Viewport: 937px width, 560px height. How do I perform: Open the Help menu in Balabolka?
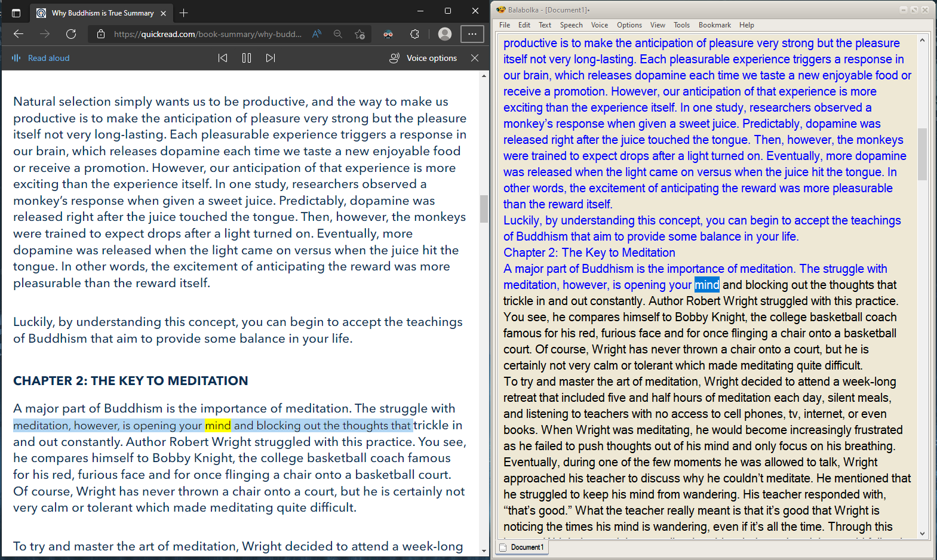(x=746, y=25)
